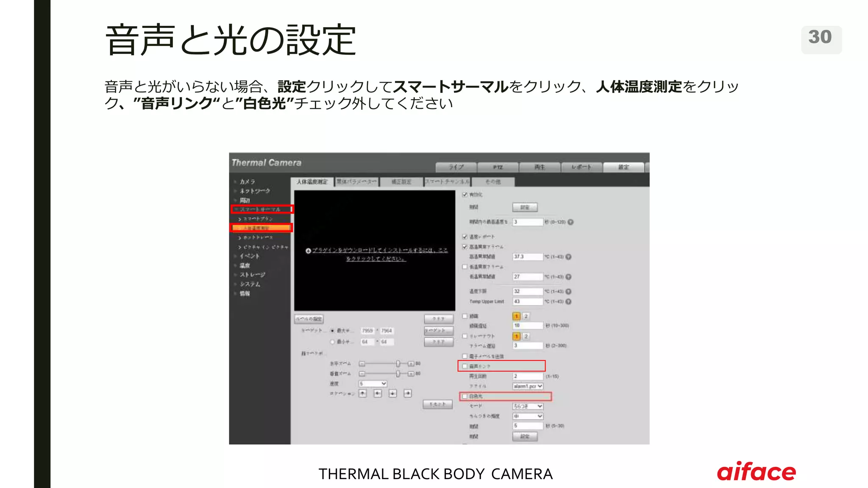868x488 pixels.
Task: Open the ホットトレース sidebar item
Action: coord(258,238)
